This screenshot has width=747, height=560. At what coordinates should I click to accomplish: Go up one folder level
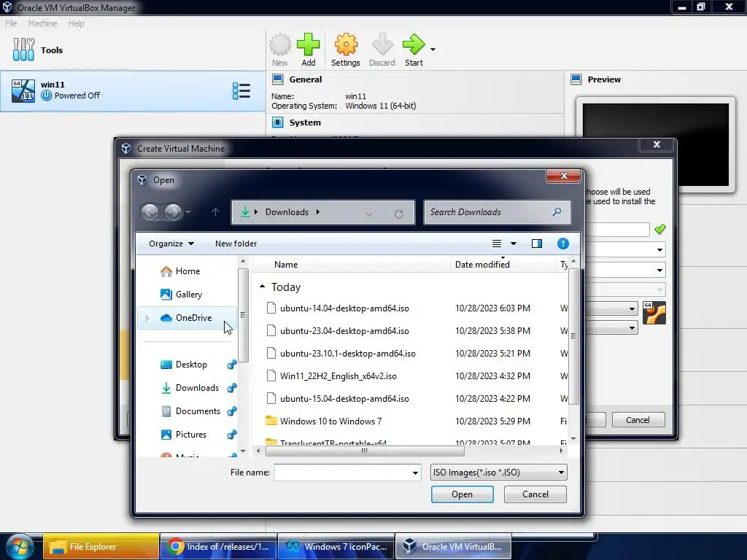(x=215, y=212)
